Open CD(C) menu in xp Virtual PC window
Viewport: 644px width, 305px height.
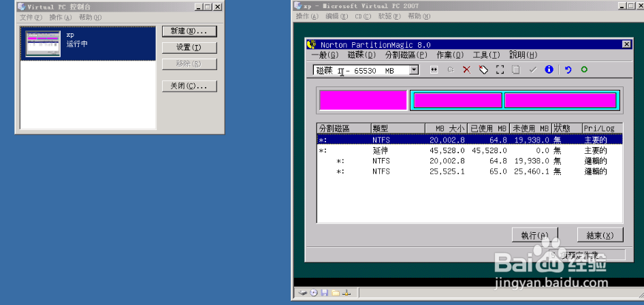tap(363, 16)
